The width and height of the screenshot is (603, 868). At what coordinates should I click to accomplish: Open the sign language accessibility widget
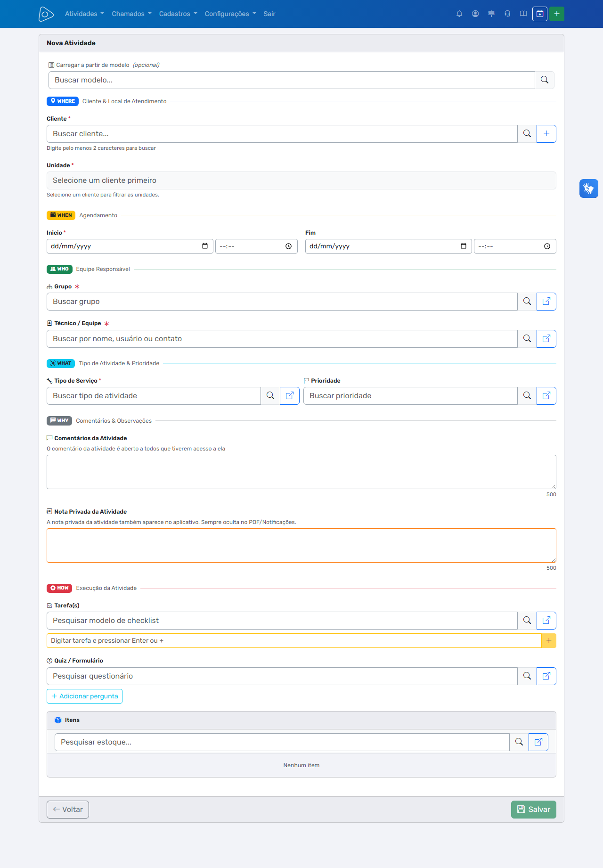(x=589, y=188)
